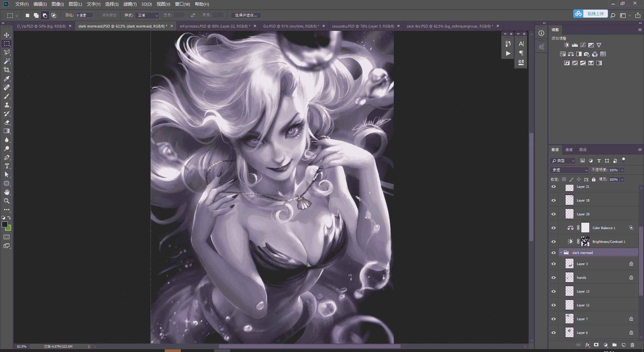This screenshot has height=352, width=644.
Task: Click the foreground color swatch
Action: pos(5,224)
